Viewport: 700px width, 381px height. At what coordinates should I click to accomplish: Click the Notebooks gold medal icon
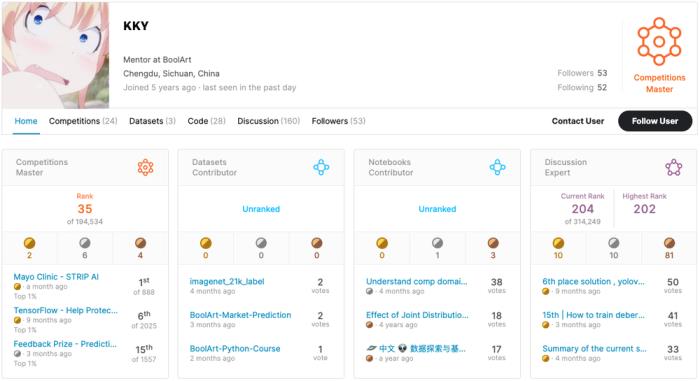pyautogui.click(x=382, y=243)
